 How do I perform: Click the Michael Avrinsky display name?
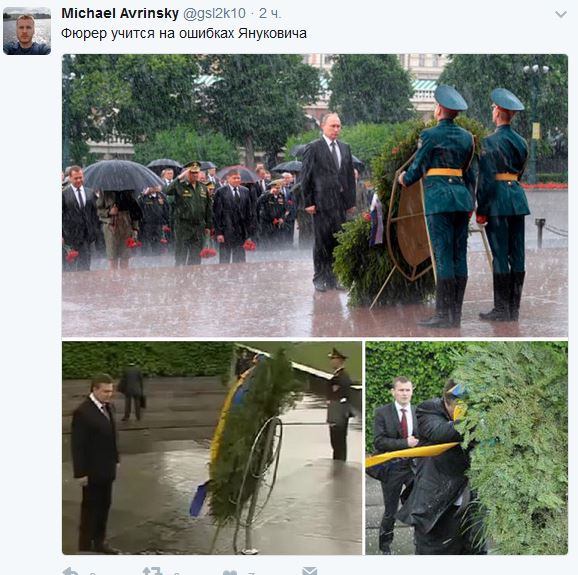[x=120, y=14]
